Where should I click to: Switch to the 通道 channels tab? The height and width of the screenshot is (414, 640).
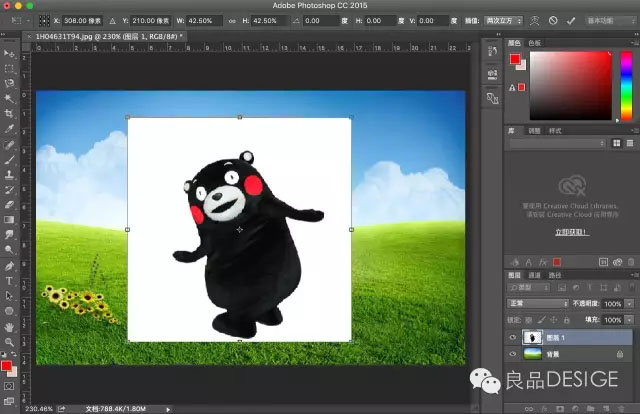pyautogui.click(x=534, y=275)
